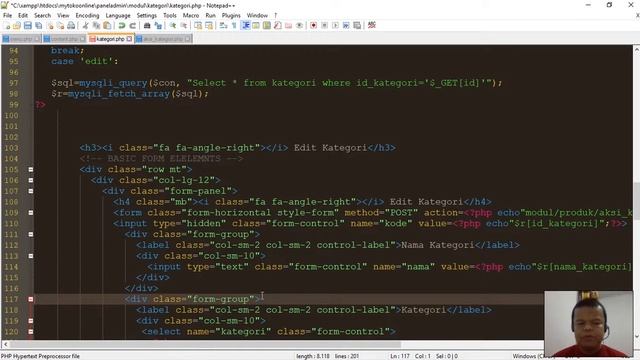Place the cursor on the word break on line 94
The width and height of the screenshot is (640, 360).
click(65, 50)
